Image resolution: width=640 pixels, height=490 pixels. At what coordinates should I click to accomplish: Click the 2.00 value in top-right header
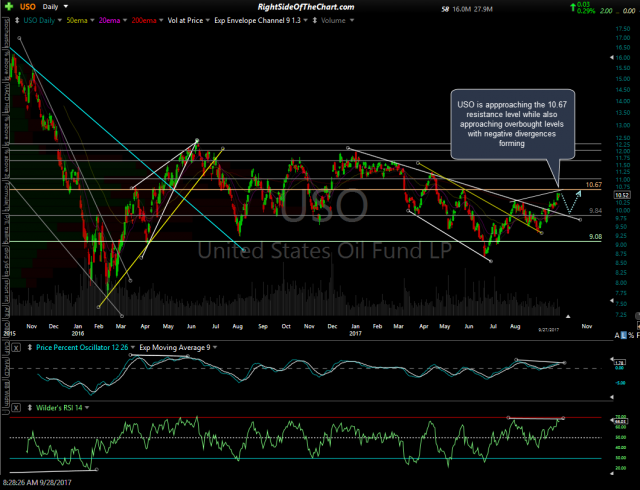[606, 11]
